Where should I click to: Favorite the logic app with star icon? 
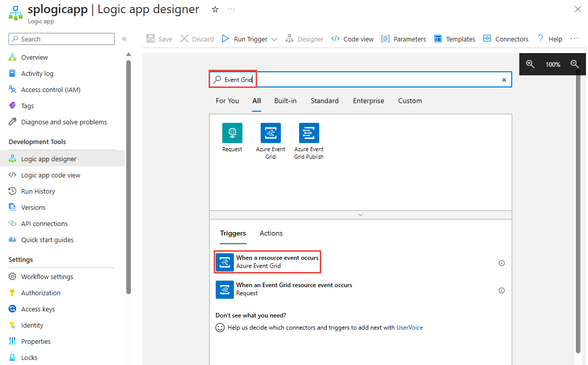[215, 10]
